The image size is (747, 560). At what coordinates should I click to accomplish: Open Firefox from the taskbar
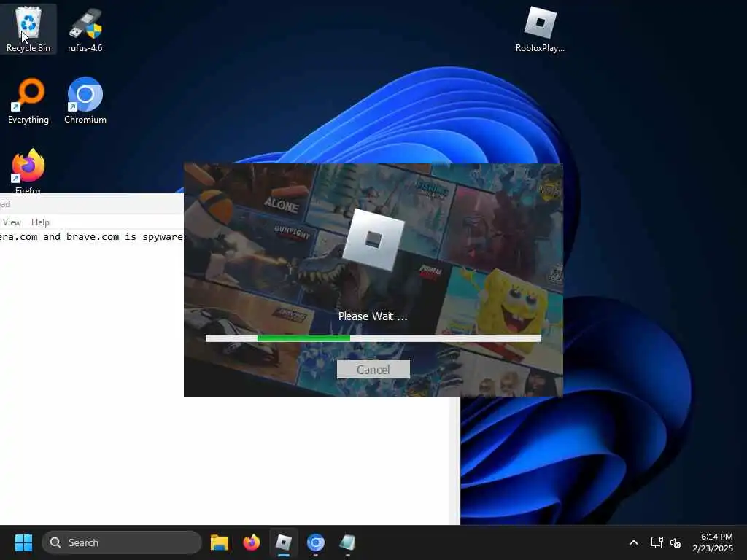click(x=251, y=542)
